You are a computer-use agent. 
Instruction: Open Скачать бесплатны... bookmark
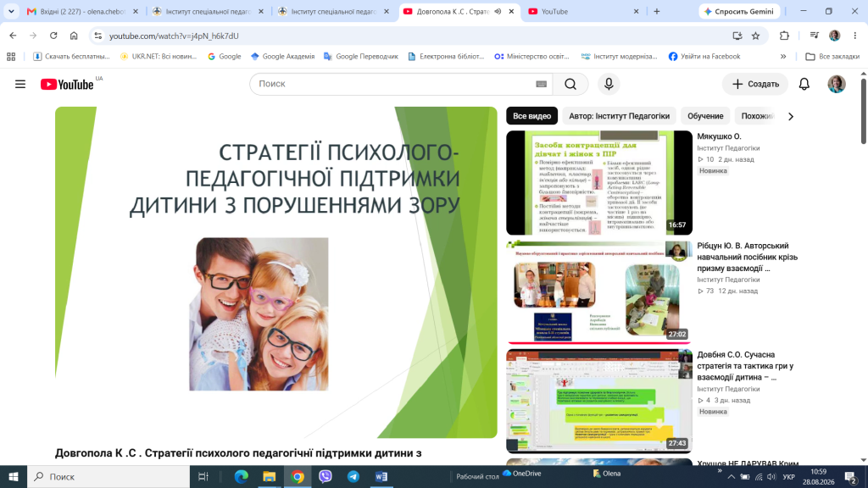[71, 57]
